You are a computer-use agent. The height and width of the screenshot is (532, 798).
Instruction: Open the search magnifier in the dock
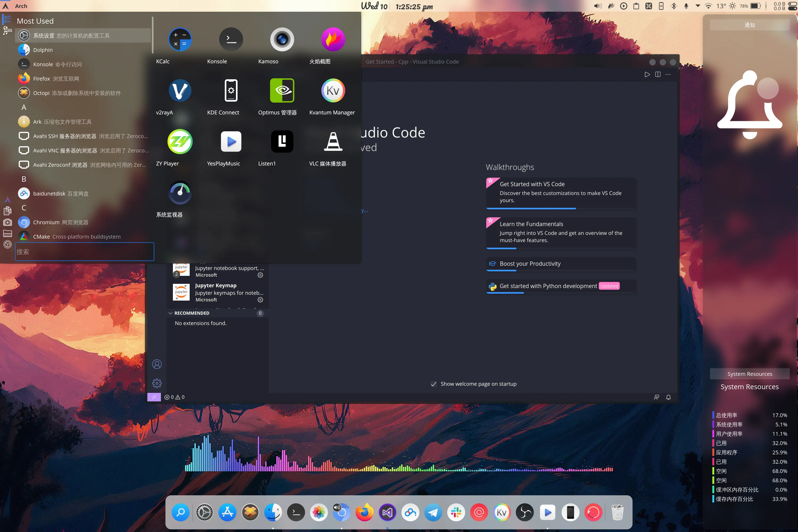[x=181, y=512]
